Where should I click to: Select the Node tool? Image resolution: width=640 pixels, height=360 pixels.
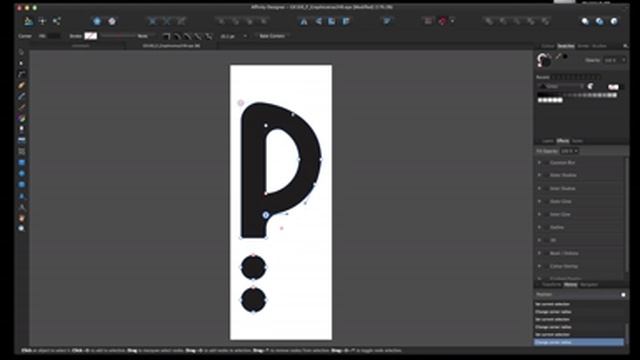click(x=22, y=63)
